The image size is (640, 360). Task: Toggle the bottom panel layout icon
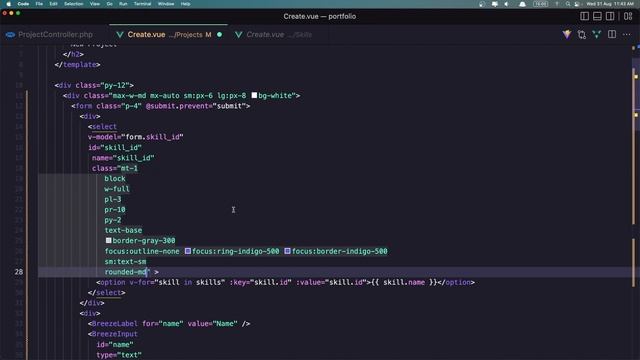pyautogui.click(x=597, y=16)
